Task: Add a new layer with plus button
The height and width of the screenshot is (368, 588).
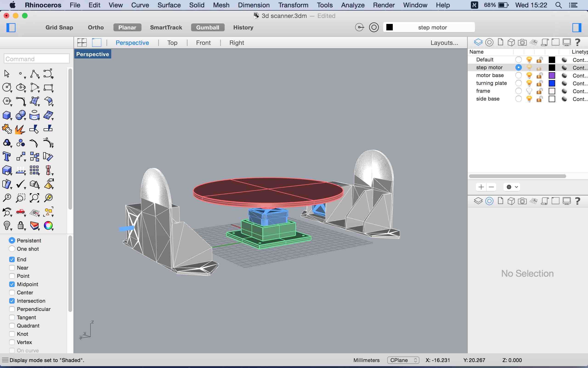Action: click(x=481, y=187)
